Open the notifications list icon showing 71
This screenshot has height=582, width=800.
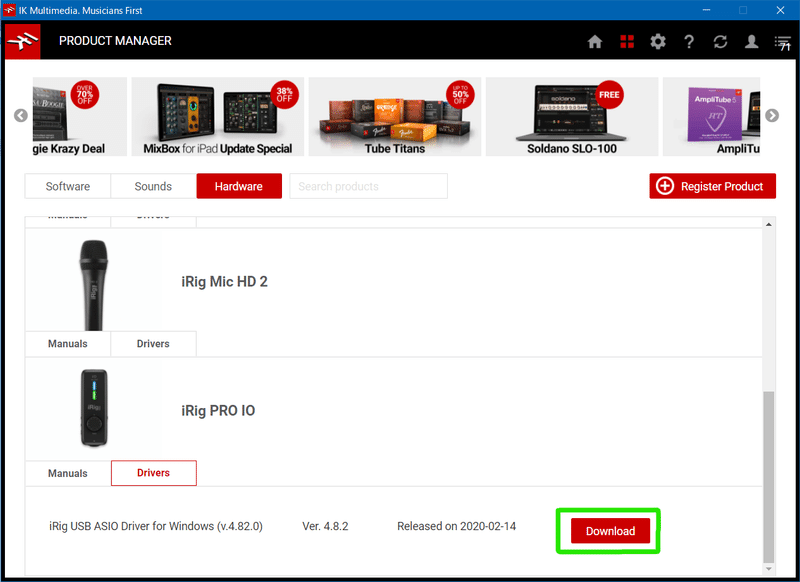pyautogui.click(x=783, y=43)
